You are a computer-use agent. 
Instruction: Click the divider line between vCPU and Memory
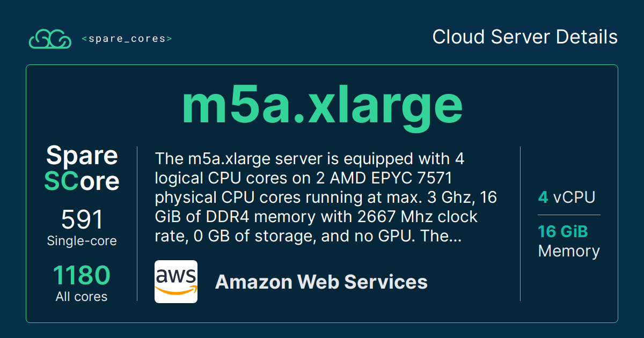(x=569, y=215)
